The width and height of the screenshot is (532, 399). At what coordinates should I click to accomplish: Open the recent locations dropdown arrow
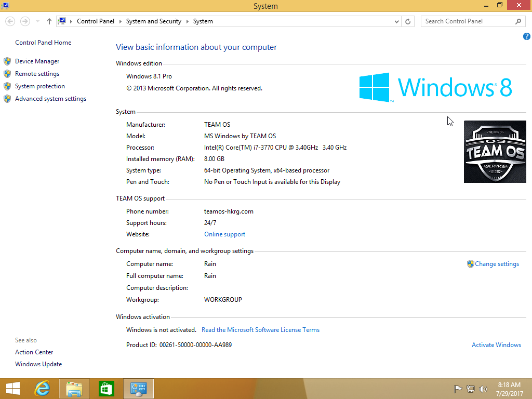(37, 21)
